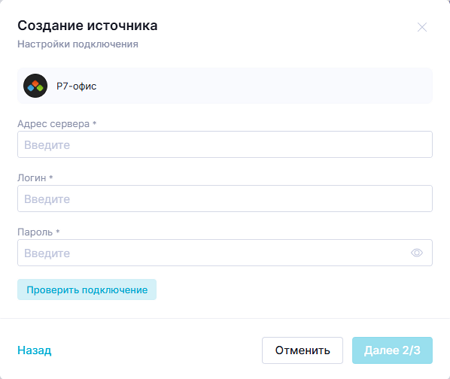Click the Проверить подключение button
The image size is (450, 379).
click(x=87, y=289)
